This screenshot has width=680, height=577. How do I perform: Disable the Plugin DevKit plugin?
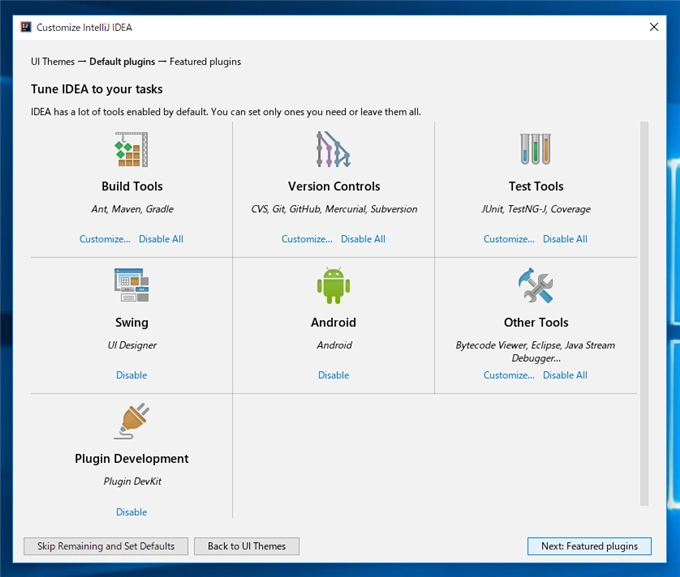pos(131,512)
